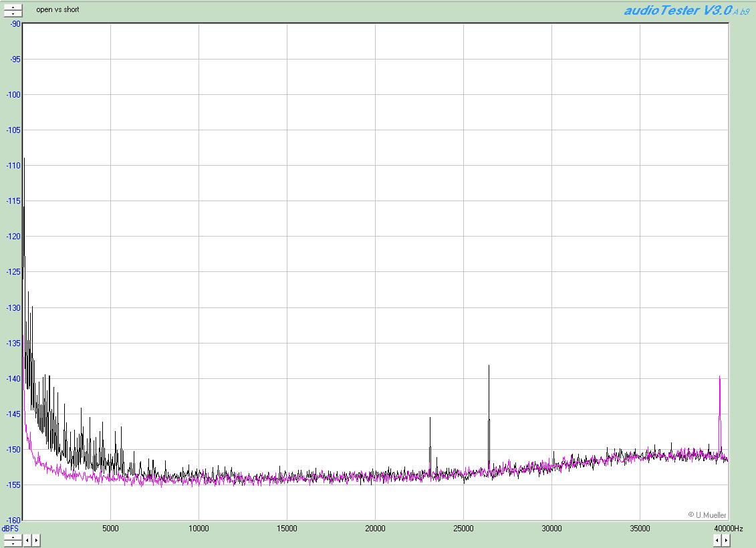This screenshot has height=548, width=756.
Task: Click the -160 level axis label
Action: 13,521
